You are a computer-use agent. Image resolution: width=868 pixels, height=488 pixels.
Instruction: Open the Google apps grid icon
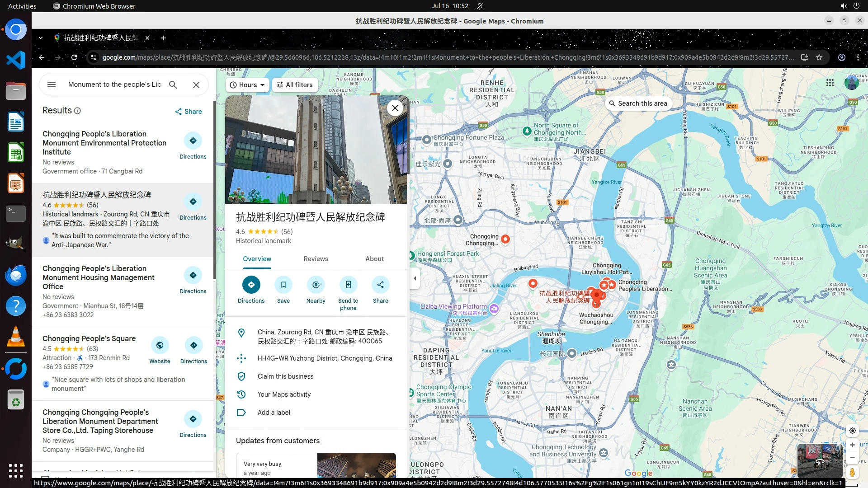[830, 83]
